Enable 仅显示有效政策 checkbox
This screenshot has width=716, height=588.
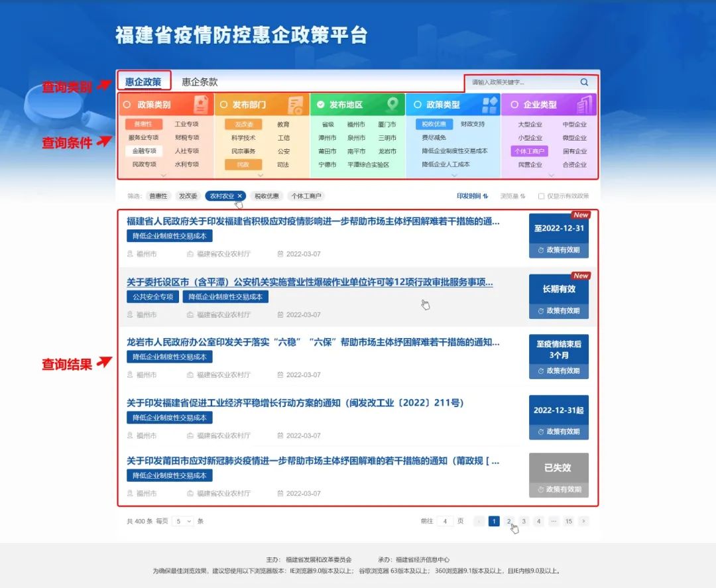tap(542, 196)
